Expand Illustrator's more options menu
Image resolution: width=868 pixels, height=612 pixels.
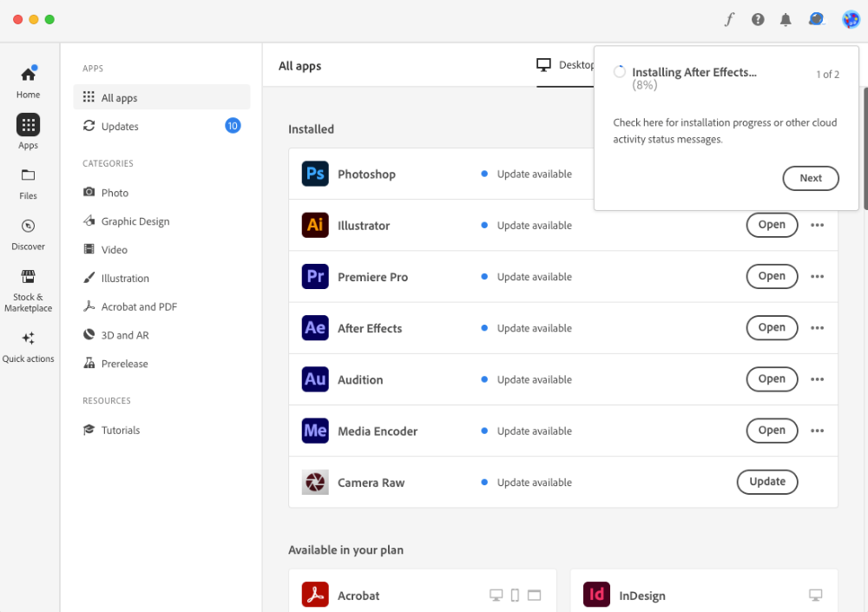[x=817, y=225]
